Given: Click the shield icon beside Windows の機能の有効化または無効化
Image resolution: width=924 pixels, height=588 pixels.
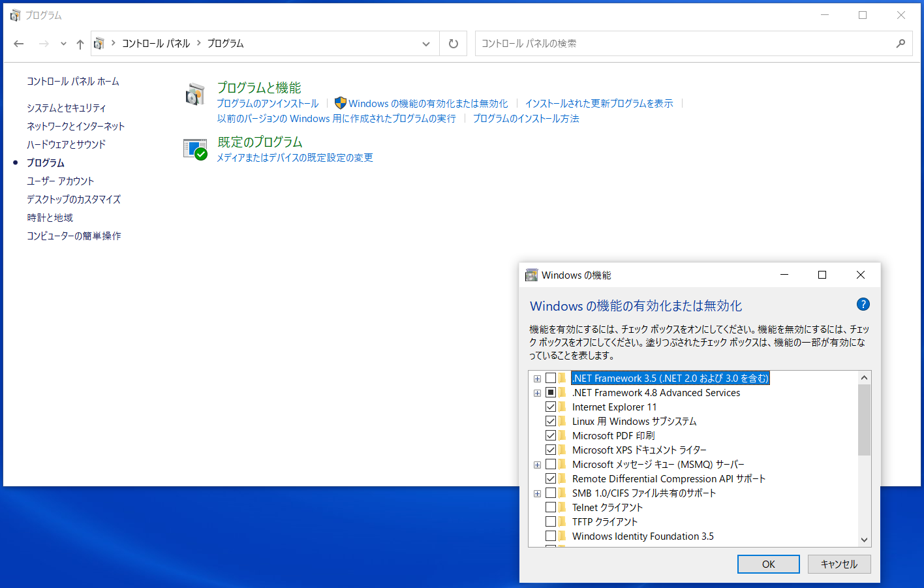Looking at the screenshot, I should pos(340,103).
